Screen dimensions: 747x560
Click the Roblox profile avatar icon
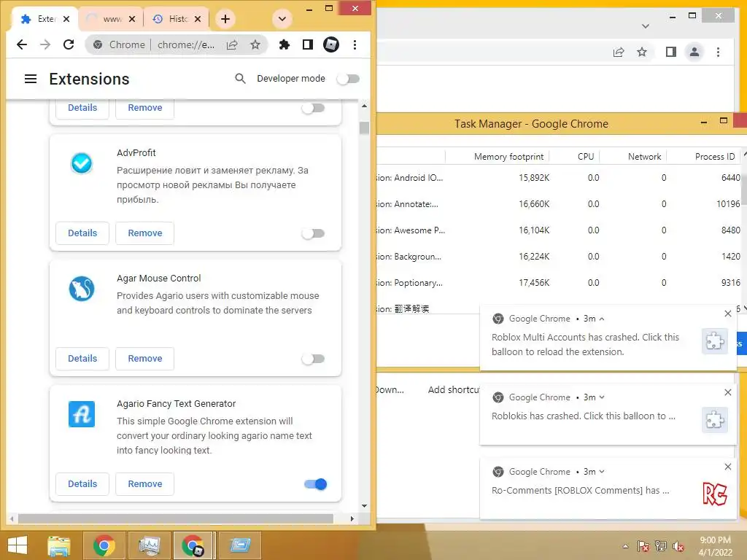coord(331,44)
